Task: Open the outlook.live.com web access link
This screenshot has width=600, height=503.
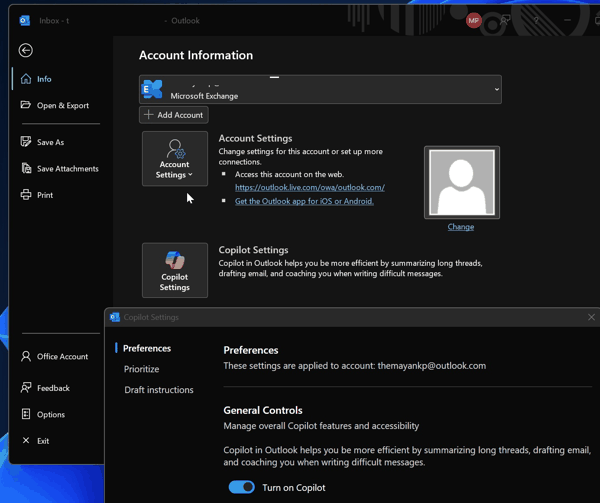Action: click(x=310, y=187)
